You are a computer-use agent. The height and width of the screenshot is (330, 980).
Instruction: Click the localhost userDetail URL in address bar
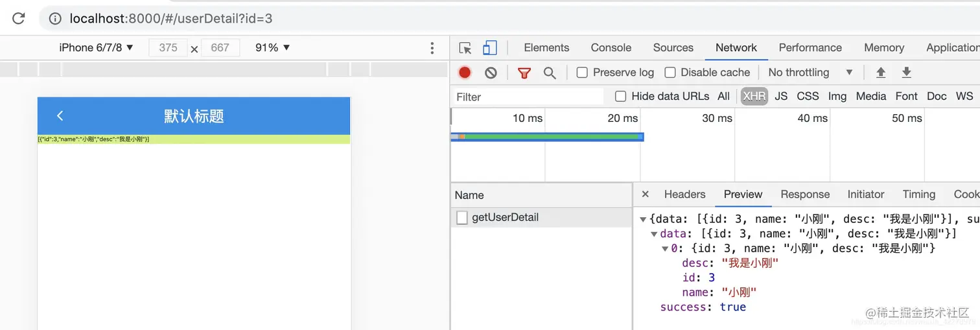click(171, 19)
